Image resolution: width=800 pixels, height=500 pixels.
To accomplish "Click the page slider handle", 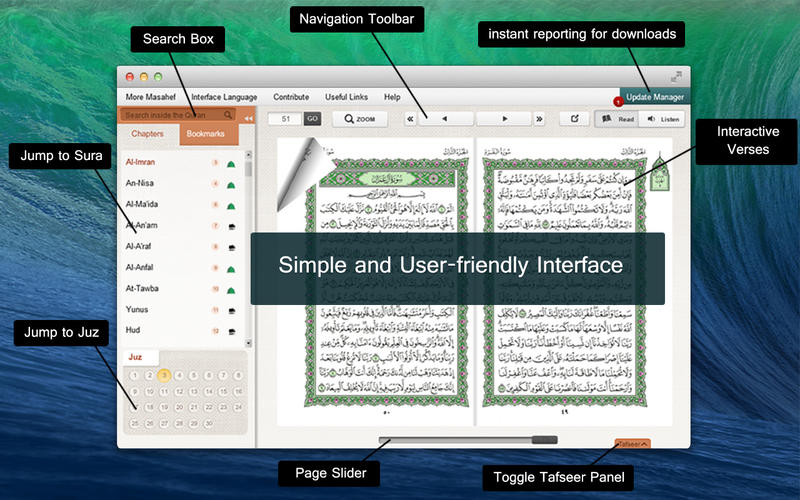I will [544, 440].
